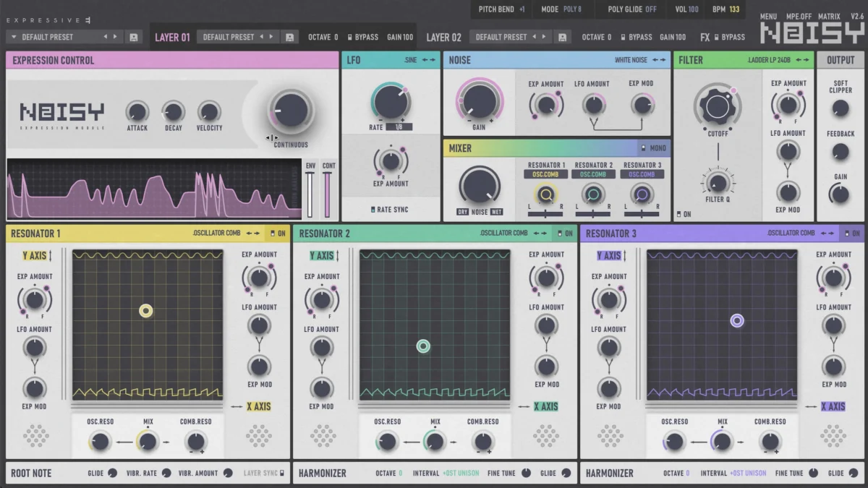Image resolution: width=868 pixels, height=488 pixels.
Task: Click the Expression Control Attack knob
Action: pyautogui.click(x=137, y=111)
